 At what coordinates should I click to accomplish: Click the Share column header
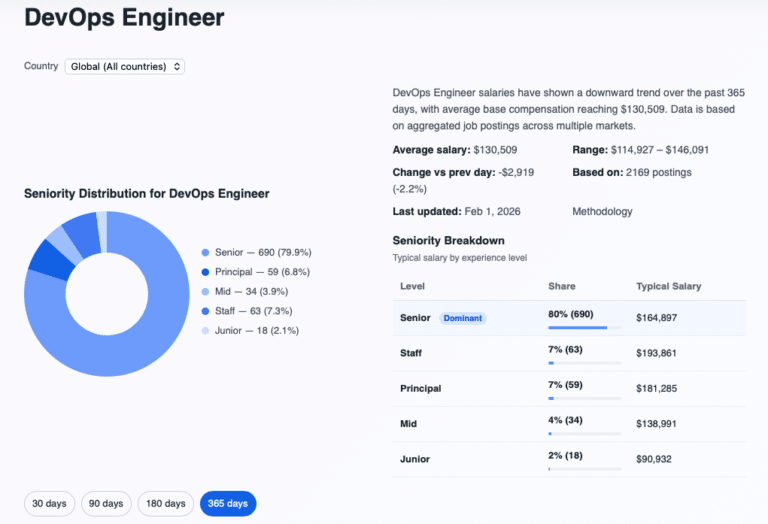561,286
